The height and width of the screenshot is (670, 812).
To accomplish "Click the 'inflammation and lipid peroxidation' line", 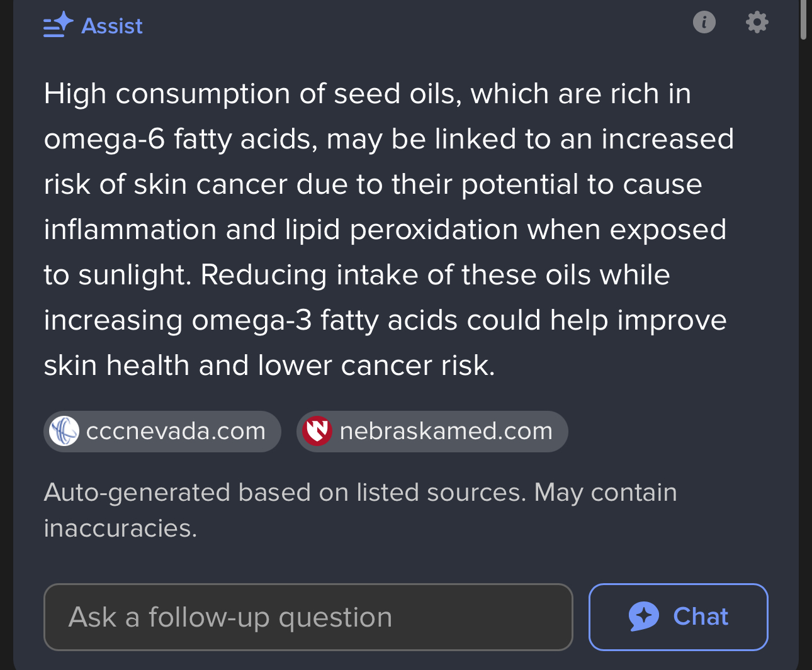I will click(385, 230).
